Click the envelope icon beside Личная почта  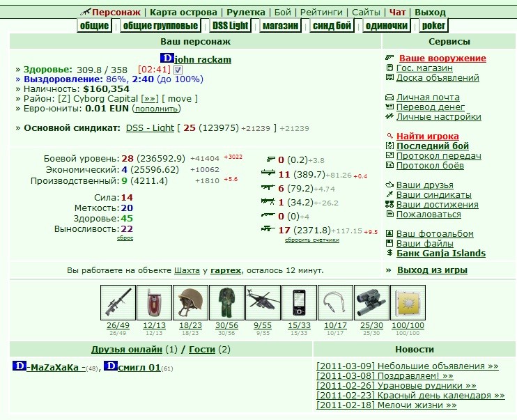[x=389, y=98]
